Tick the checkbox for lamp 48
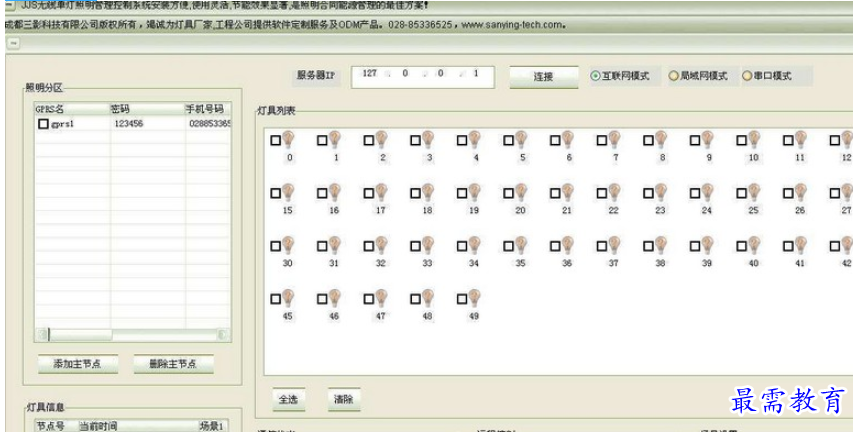The height and width of the screenshot is (432, 853). pos(415,299)
